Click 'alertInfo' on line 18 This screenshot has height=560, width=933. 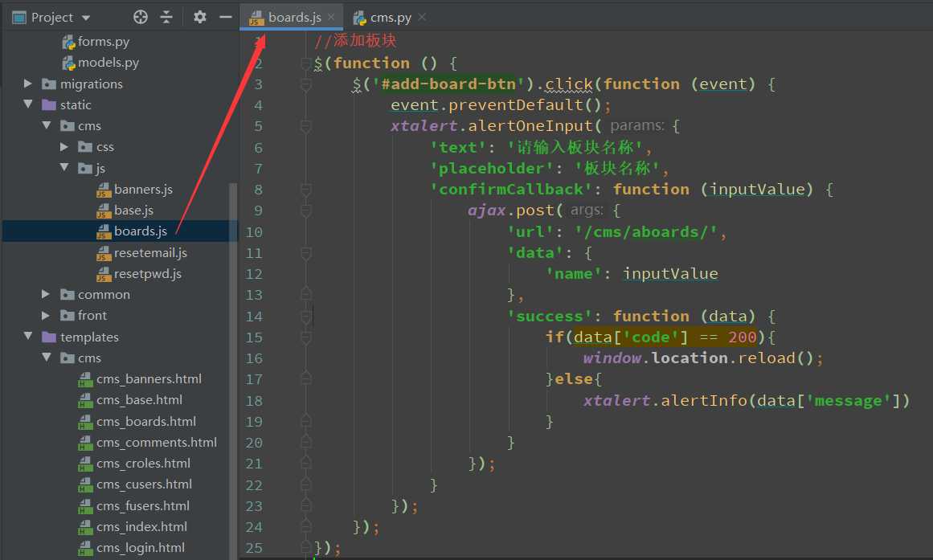[x=704, y=400]
